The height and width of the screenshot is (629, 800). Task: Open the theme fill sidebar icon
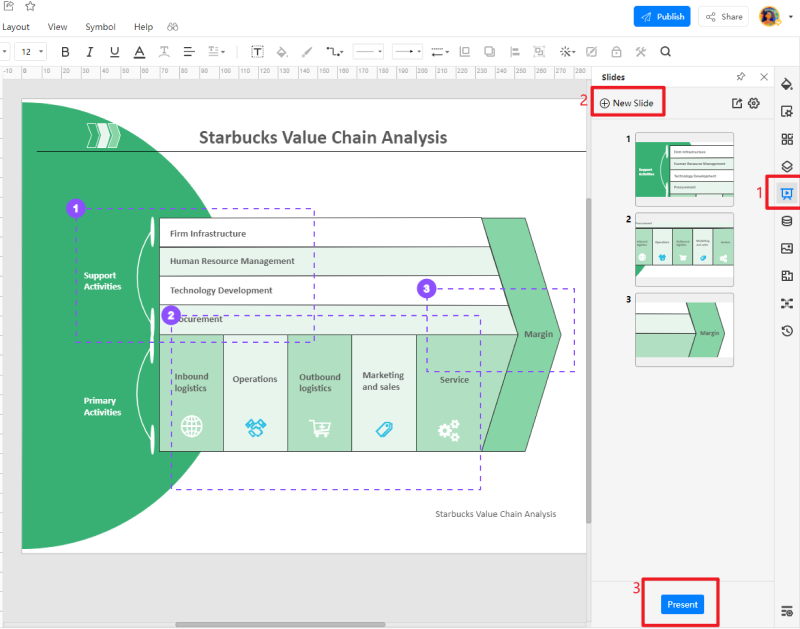point(787,84)
